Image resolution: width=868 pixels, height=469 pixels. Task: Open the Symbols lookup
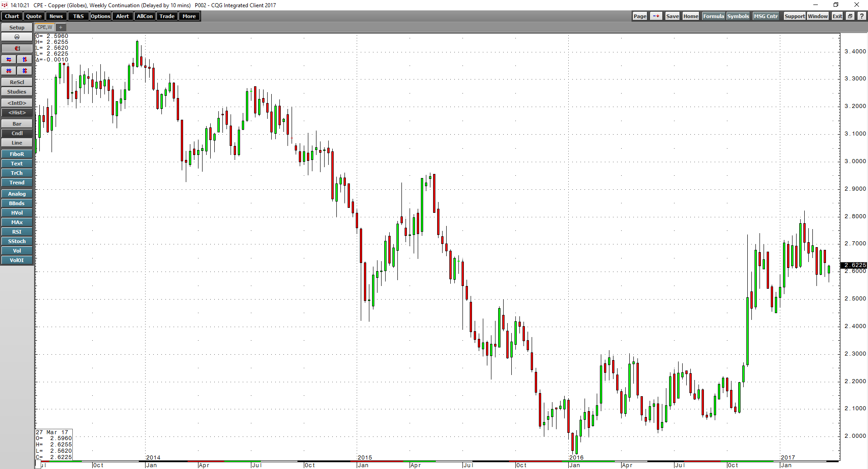coord(738,16)
